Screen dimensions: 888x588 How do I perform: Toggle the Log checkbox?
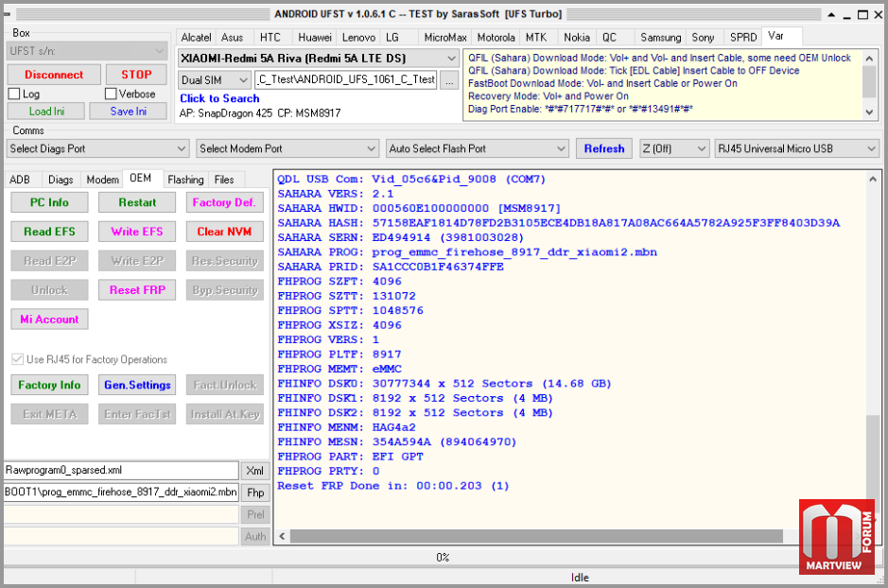click(x=14, y=94)
